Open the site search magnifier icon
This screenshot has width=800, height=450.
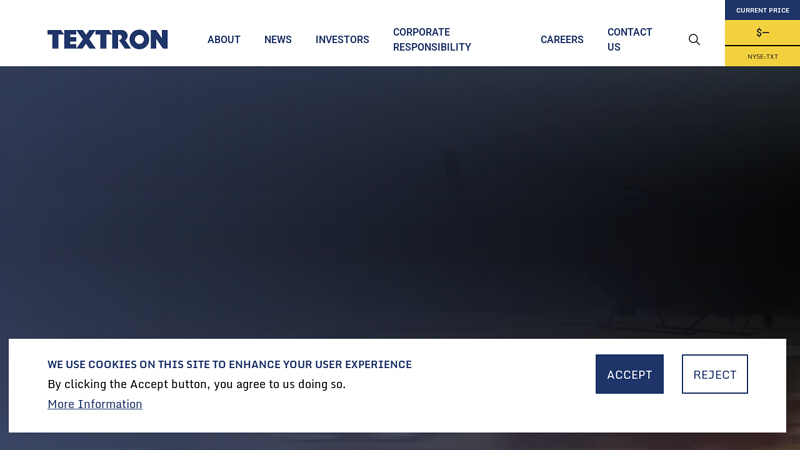694,40
